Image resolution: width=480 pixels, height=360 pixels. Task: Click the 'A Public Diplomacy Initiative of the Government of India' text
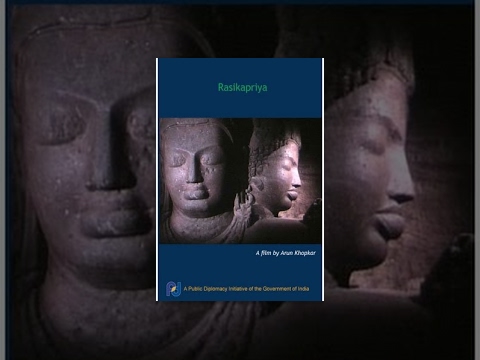(246, 289)
